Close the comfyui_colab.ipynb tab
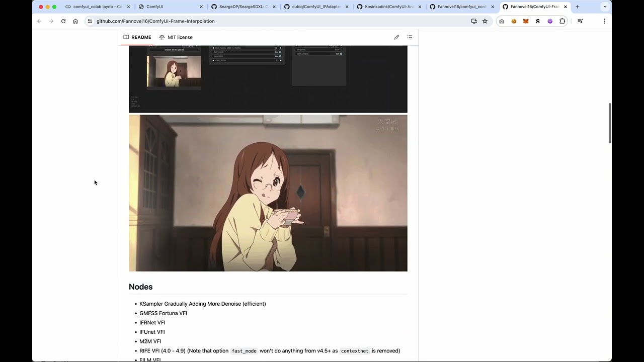The height and width of the screenshot is (362, 644). (128, 7)
